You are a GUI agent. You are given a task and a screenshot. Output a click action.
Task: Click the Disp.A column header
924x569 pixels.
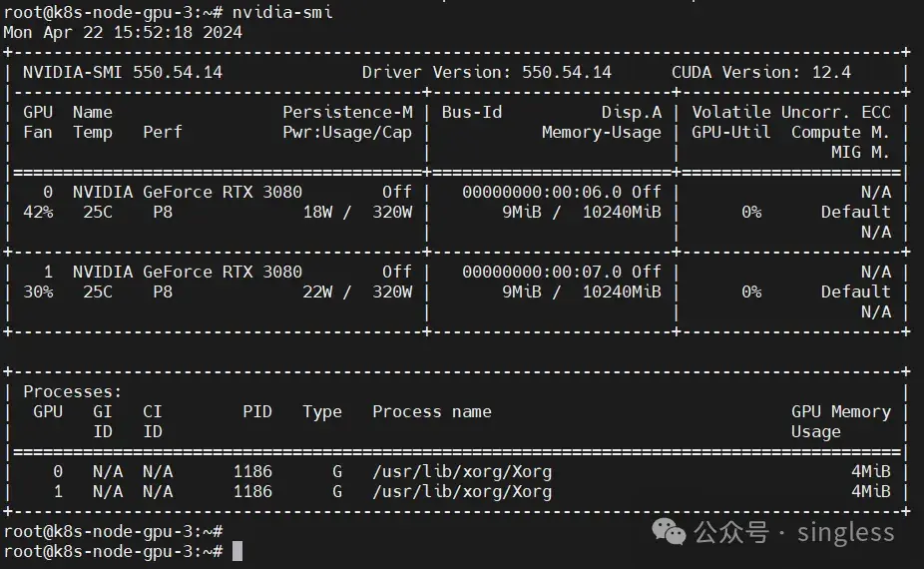[632, 112]
